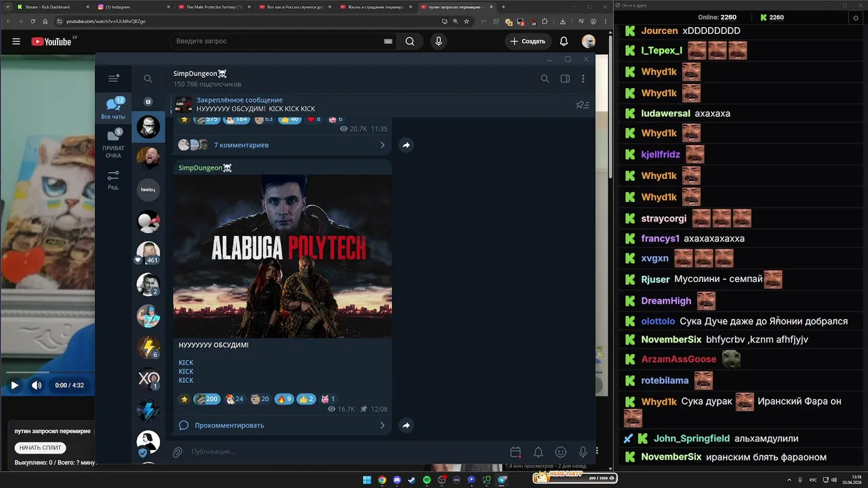Open chat settings gear in Kick chat window
The image size is (868, 488).
tap(856, 18)
